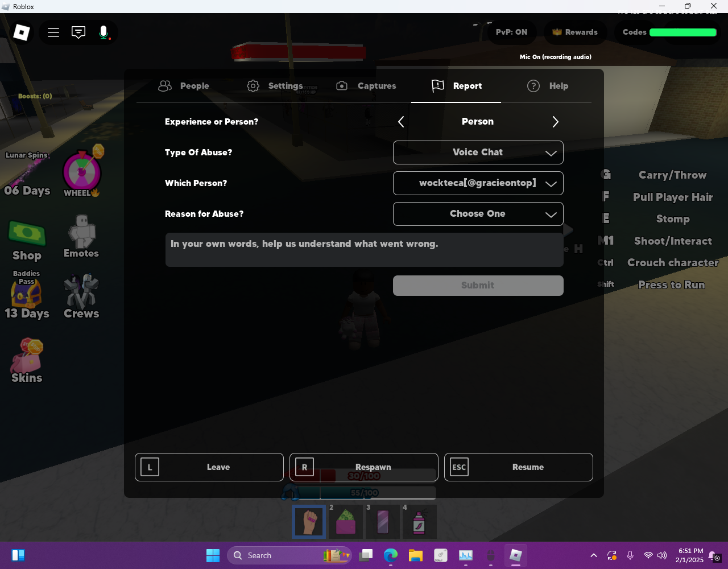The image size is (728, 569).
Task: Open the spin WHEEL icon
Action: click(82, 171)
